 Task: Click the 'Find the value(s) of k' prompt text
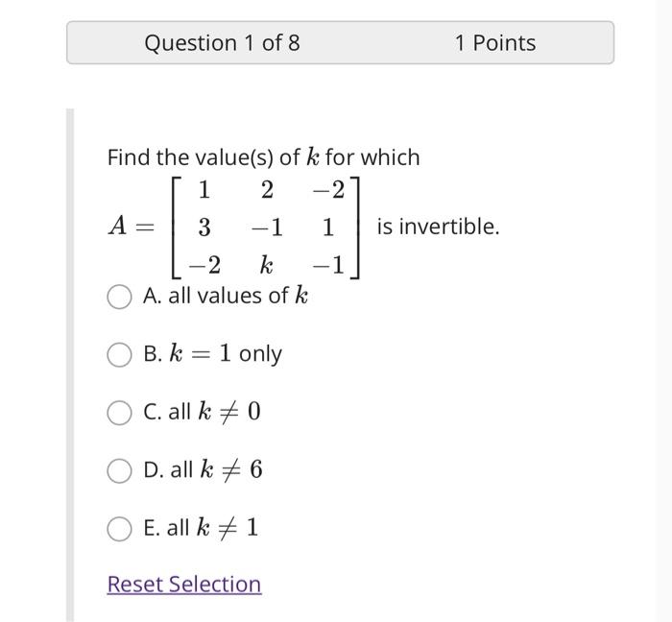[263, 157]
